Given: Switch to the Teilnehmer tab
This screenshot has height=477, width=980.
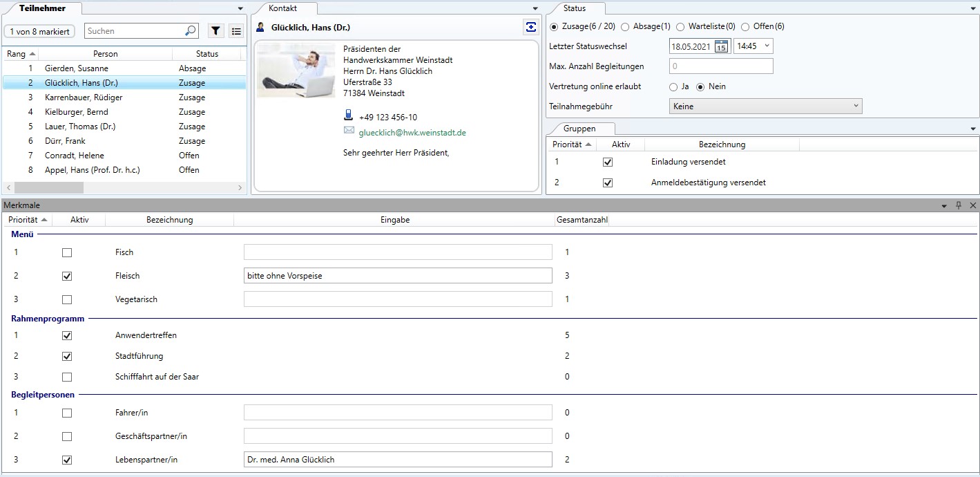Looking at the screenshot, I should (43, 8).
